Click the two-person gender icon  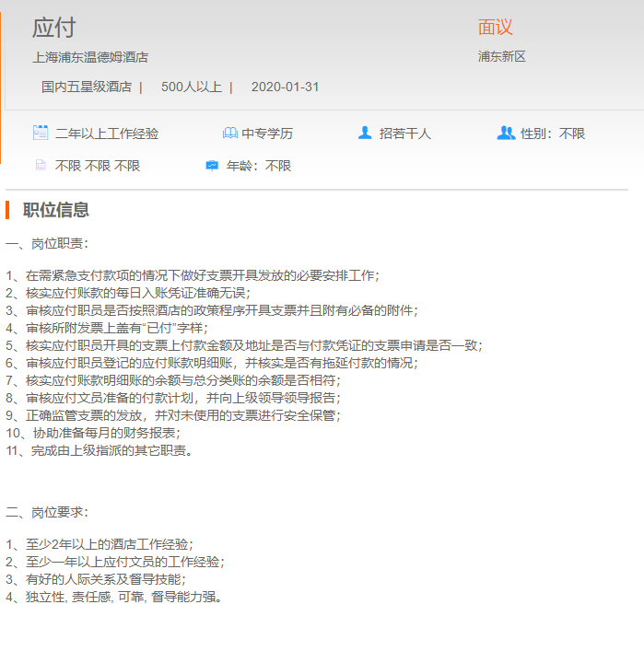pyautogui.click(x=506, y=133)
